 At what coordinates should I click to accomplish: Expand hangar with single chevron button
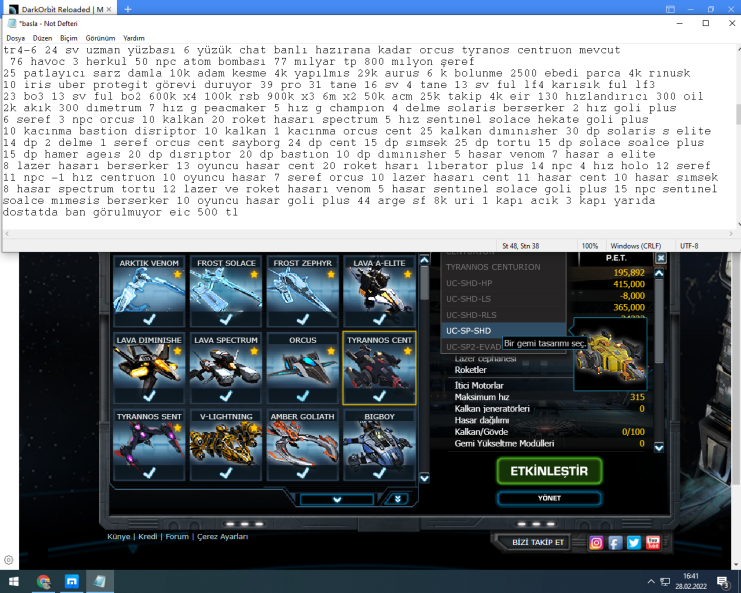(x=337, y=499)
